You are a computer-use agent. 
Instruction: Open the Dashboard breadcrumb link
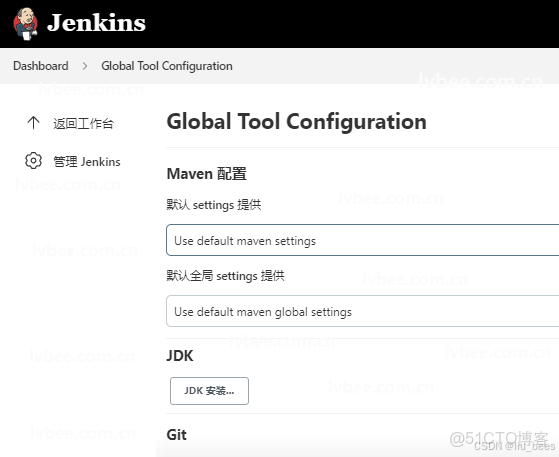pos(41,66)
